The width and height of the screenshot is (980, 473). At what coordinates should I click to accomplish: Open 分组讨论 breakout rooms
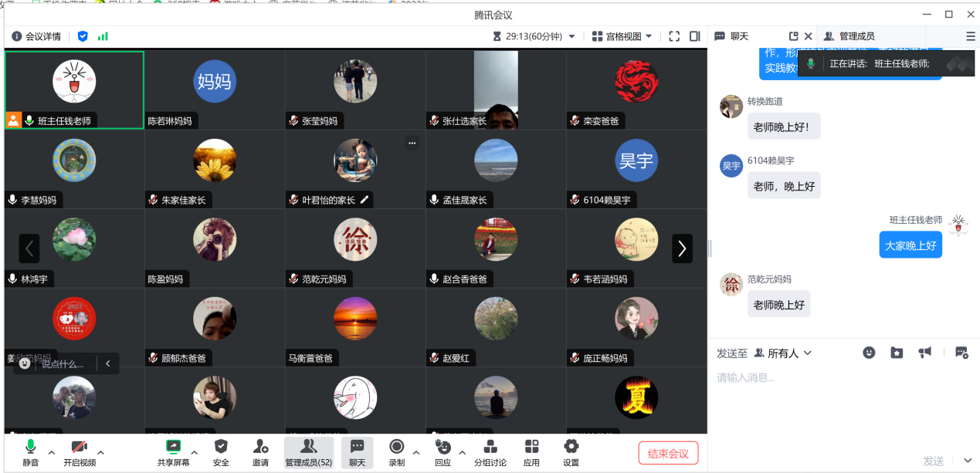pos(490,452)
